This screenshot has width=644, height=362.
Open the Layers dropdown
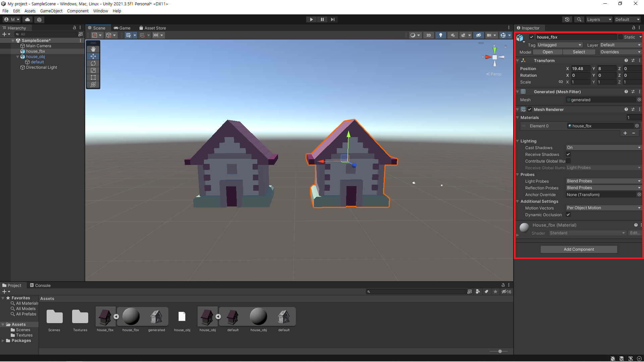coord(599,19)
